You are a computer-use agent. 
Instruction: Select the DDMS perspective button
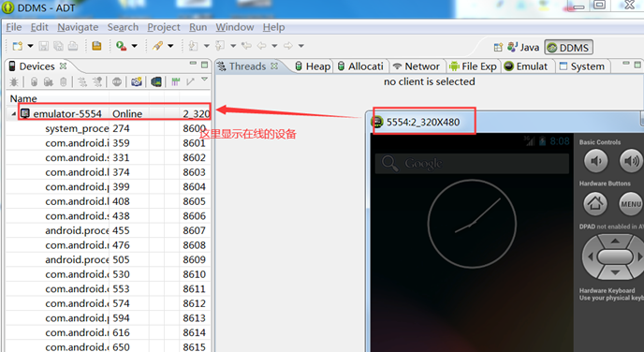pyautogui.click(x=569, y=48)
